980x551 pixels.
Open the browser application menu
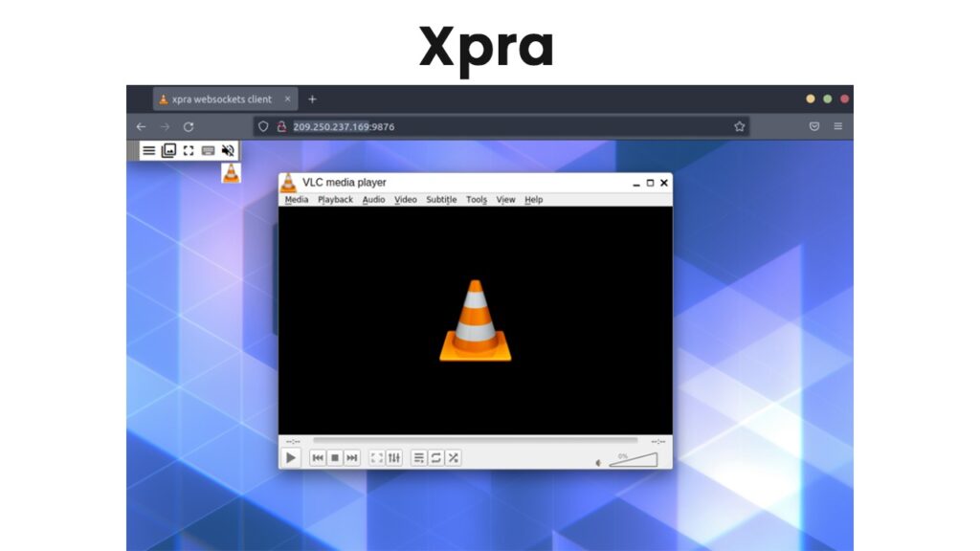[x=838, y=127]
